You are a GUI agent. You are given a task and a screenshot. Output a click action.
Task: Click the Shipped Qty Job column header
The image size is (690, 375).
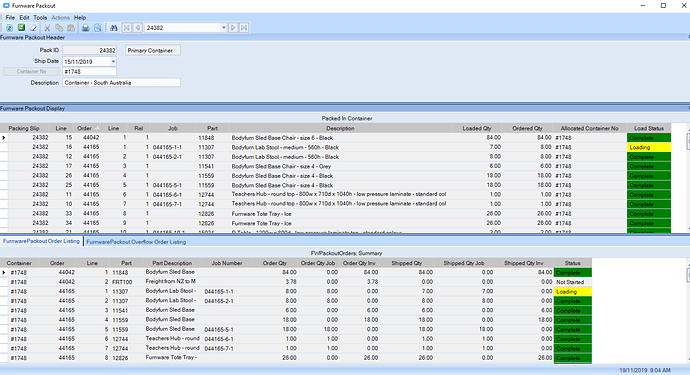(464, 263)
